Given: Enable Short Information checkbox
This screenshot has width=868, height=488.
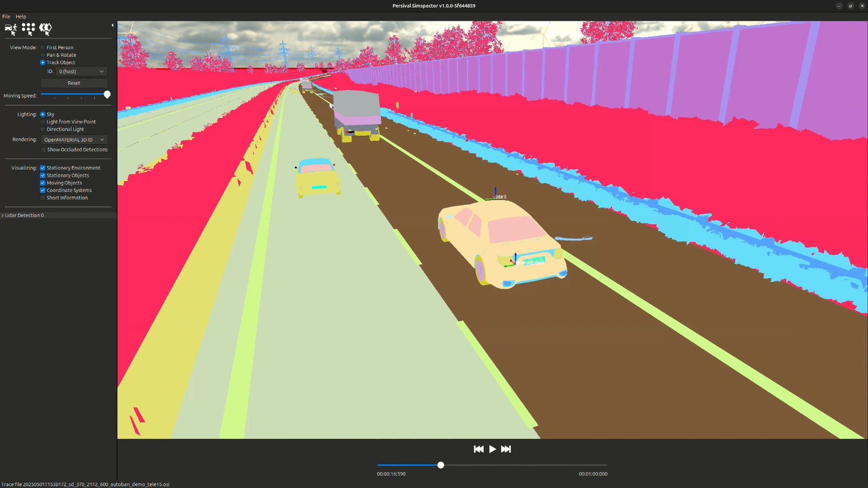Looking at the screenshot, I should [43, 198].
